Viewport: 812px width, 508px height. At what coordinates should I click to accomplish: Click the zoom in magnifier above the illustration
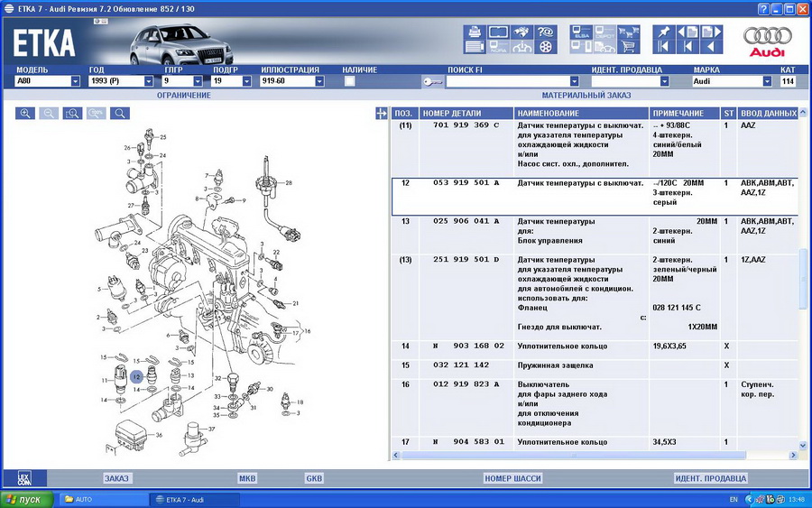point(25,114)
